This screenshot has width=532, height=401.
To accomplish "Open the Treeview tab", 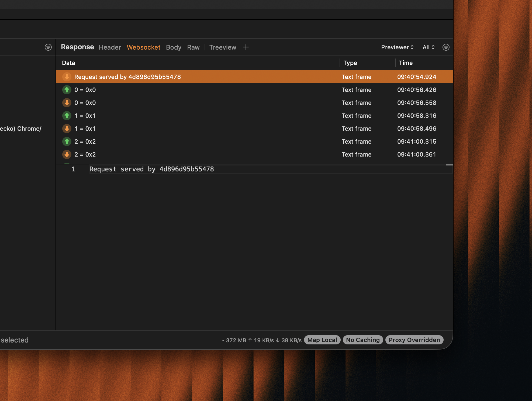I will point(223,47).
